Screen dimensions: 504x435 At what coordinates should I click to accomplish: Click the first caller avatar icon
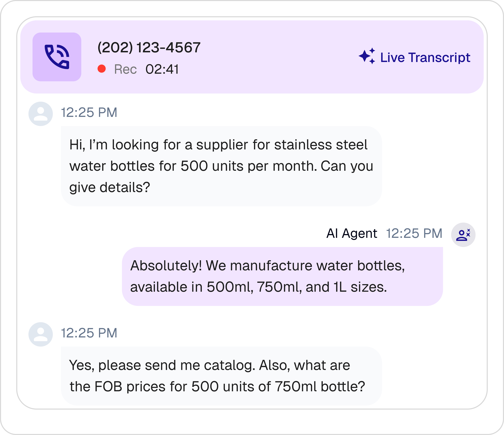pyautogui.click(x=41, y=114)
